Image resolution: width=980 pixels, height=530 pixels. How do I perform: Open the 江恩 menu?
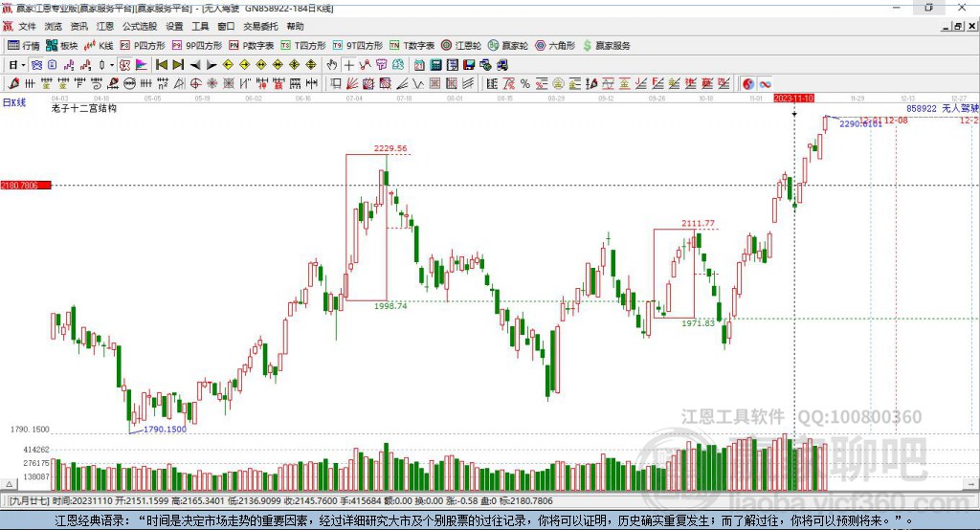(x=105, y=26)
